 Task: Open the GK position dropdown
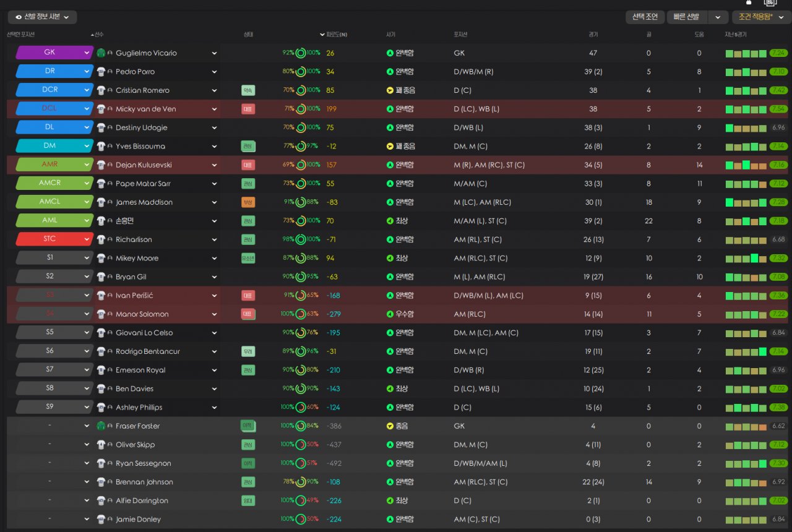click(x=87, y=53)
